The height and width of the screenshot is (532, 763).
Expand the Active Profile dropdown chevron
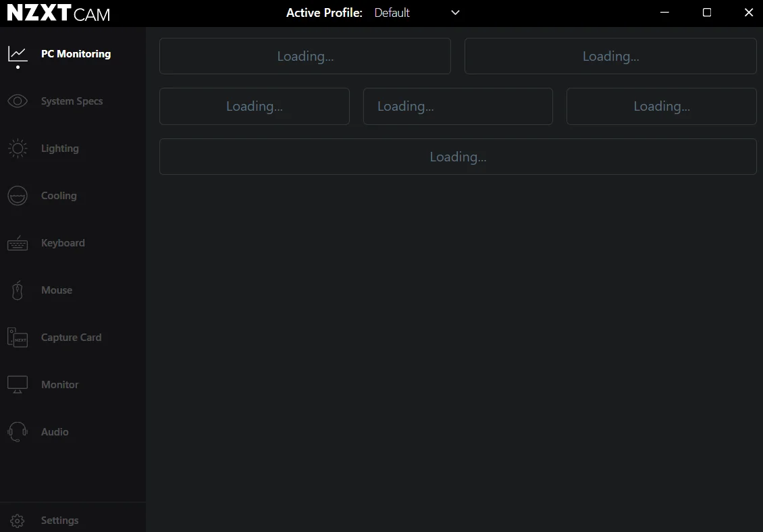click(x=455, y=13)
